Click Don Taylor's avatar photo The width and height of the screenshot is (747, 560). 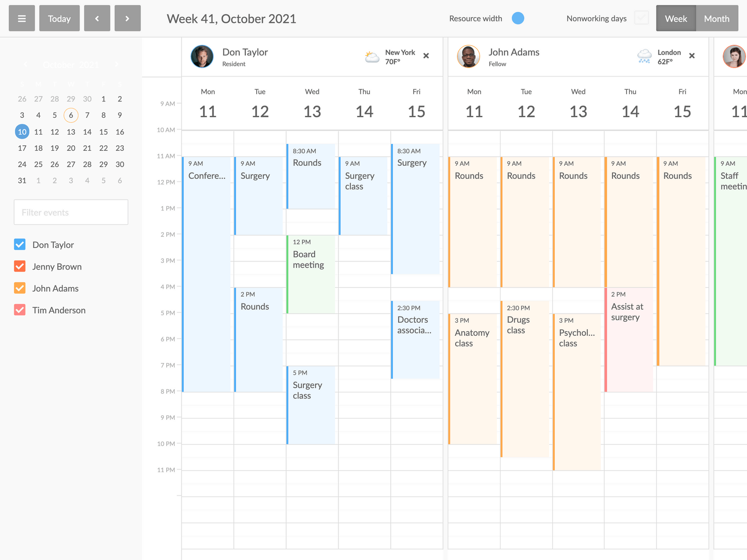[202, 57]
